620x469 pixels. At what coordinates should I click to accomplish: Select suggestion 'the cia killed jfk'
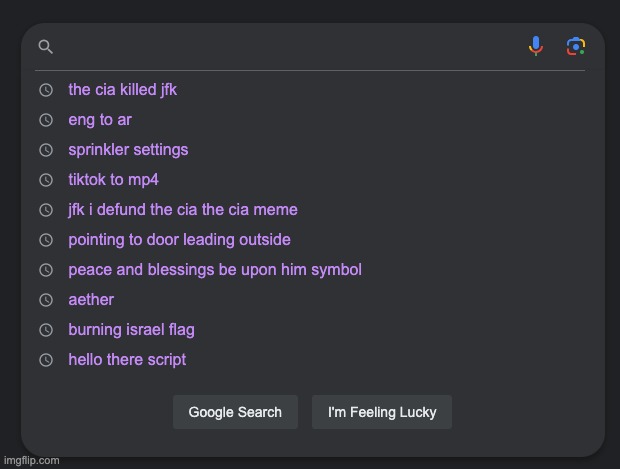point(122,90)
